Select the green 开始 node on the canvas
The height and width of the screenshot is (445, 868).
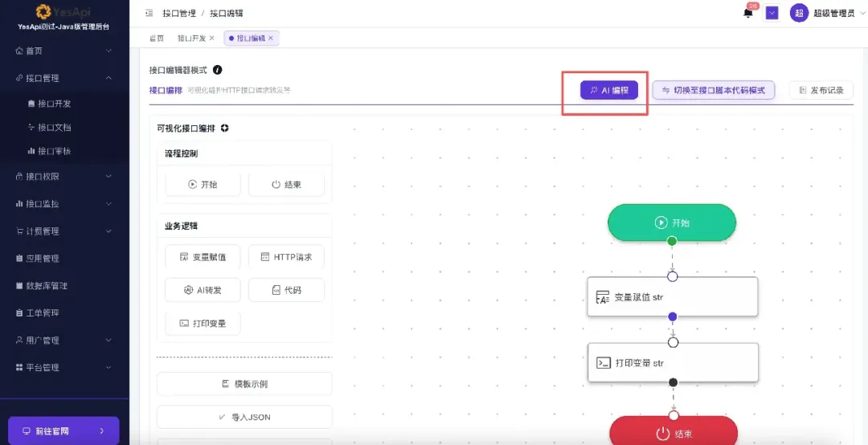click(x=672, y=222)
